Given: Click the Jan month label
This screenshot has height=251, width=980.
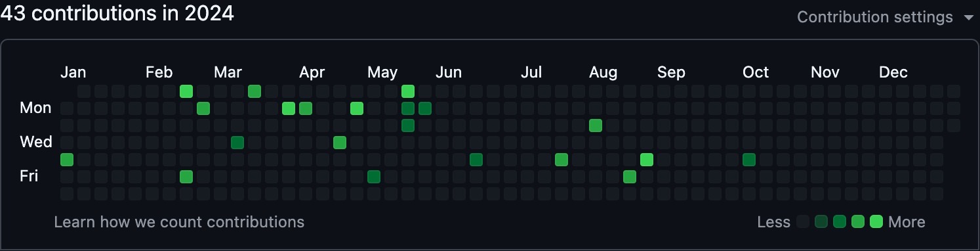Looking at the screenshot, I should pyautogui.click(x=73, y=72).
